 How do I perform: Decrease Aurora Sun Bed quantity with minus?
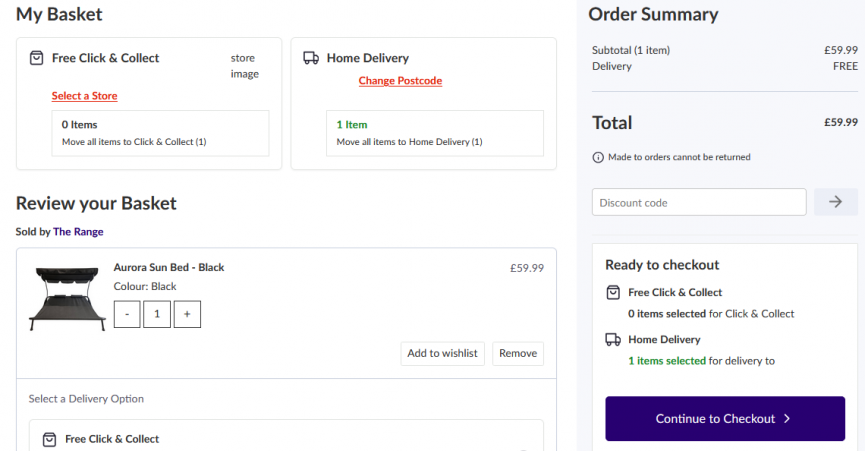127,314
